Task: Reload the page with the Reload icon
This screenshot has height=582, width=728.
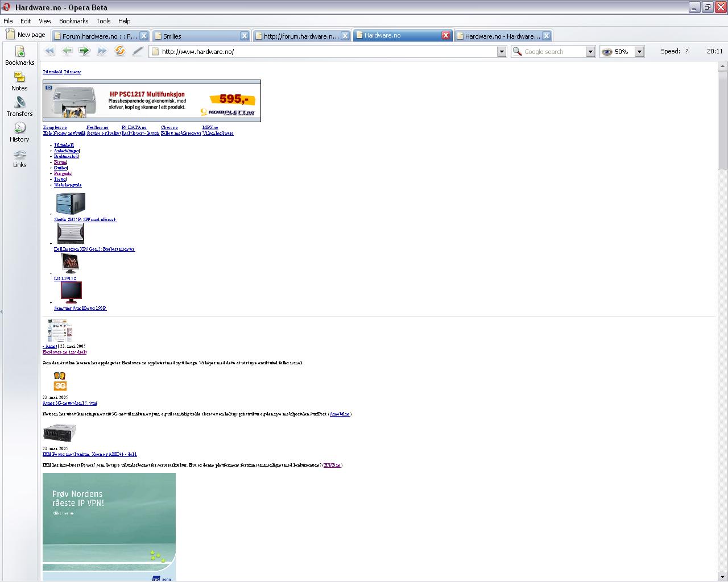Action: tap(119, 51)
